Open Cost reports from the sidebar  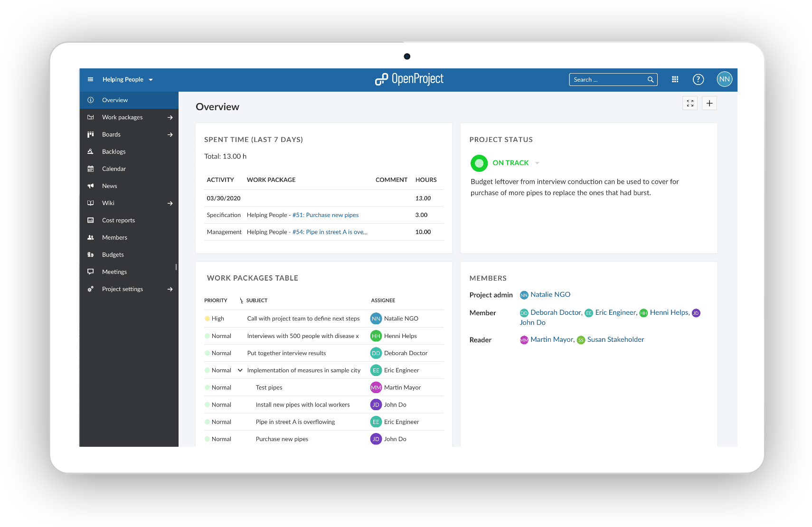coord(118,220)
